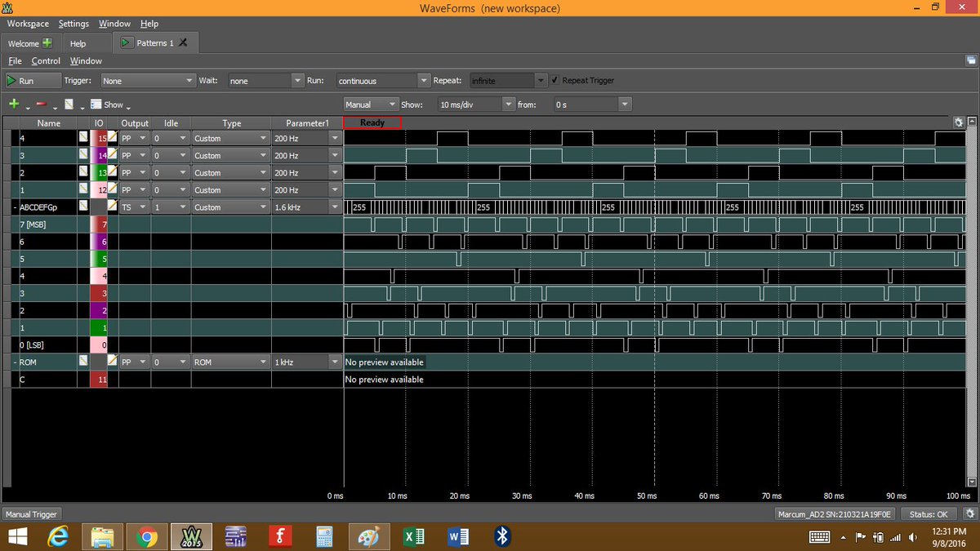Toggle the Repeat Trigger checkbox

tap(555, 80)
